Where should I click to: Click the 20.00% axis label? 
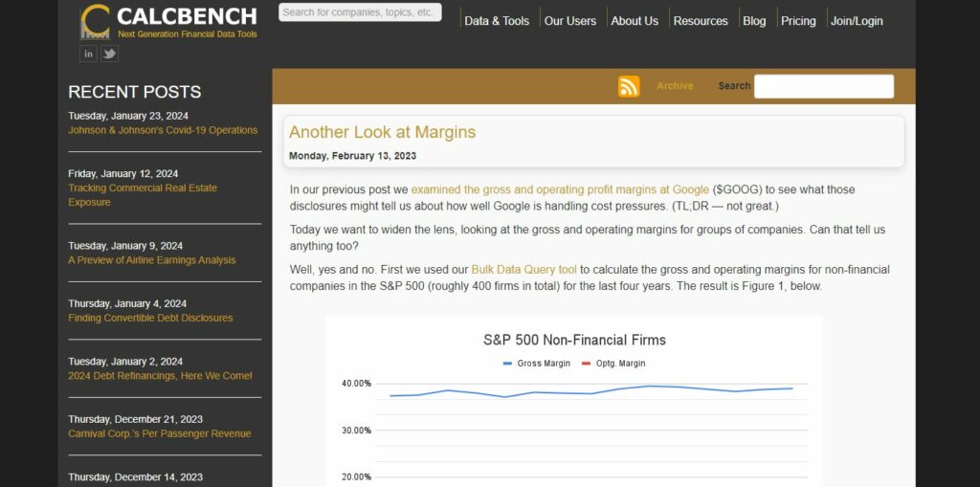tap(356, 477)
